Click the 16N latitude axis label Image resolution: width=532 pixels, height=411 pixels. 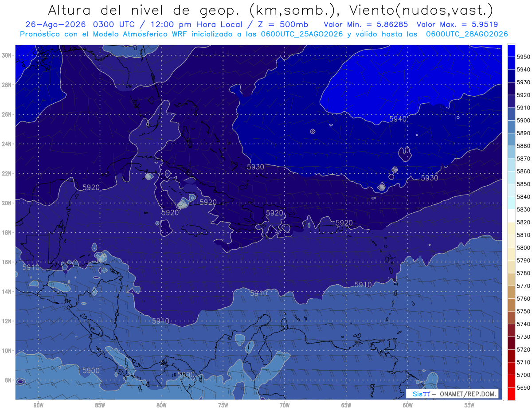click(7, 262)
